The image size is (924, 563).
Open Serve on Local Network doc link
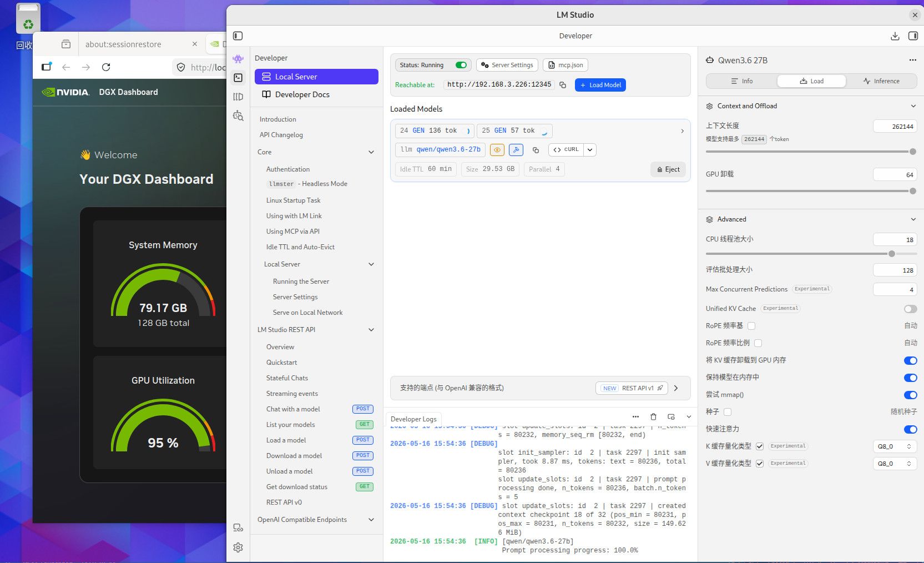(307, 313)
